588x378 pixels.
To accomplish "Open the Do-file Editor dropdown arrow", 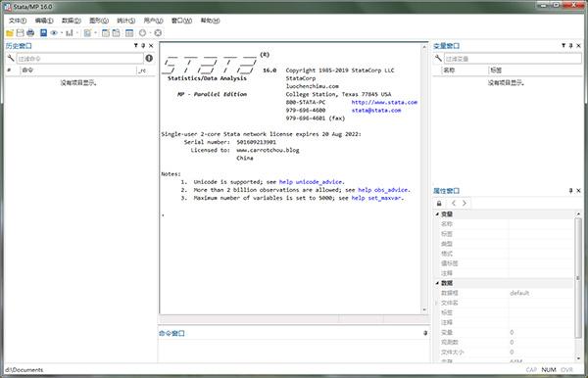I will 95,33.
